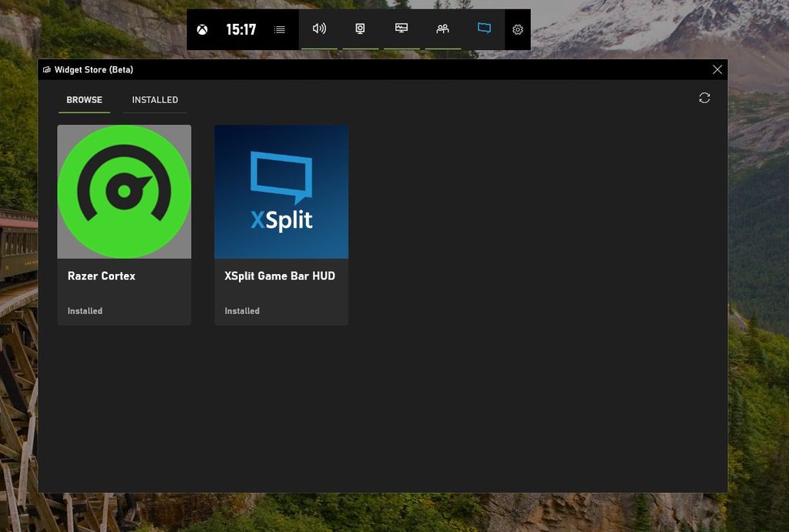Open the Razer Cortex widget thumbnail

coord(124,192)
